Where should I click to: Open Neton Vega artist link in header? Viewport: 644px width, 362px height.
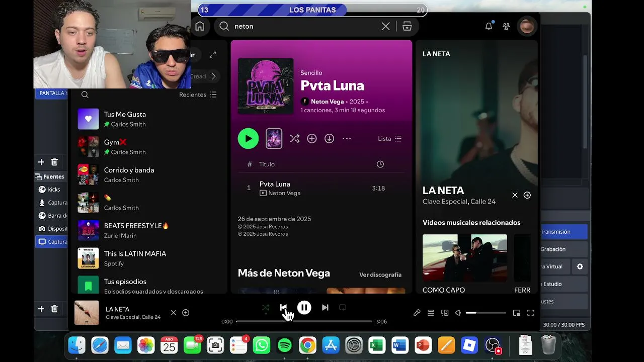tap(327, 102)
